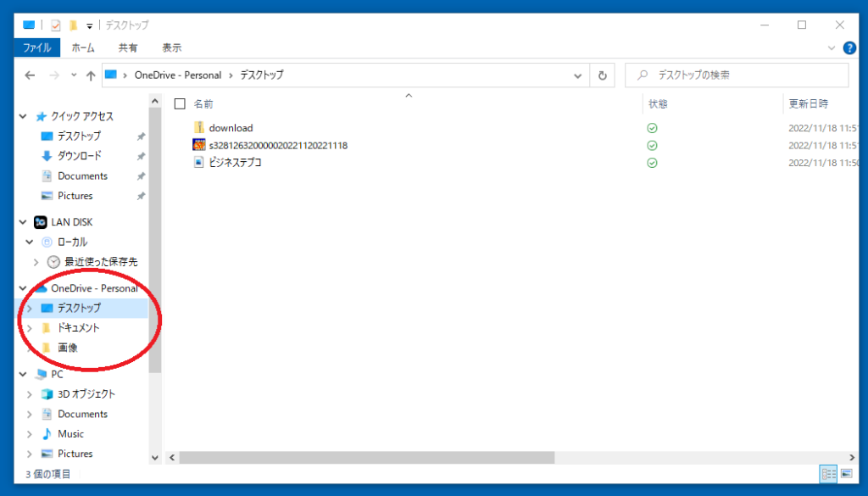Open クイック アクセス in the navigation pane
Viewport: 868px width, 496px height.
point(82,116)
